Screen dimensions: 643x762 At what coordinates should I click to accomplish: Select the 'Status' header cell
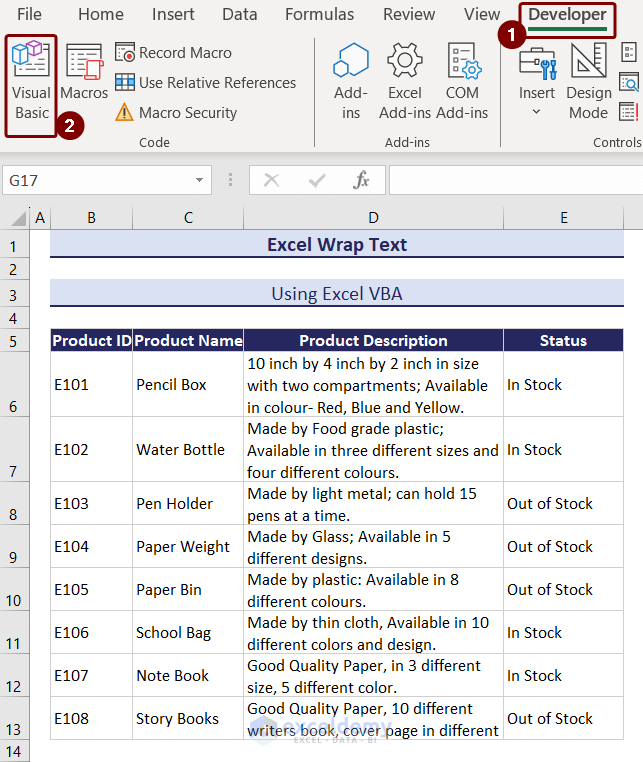563,341
